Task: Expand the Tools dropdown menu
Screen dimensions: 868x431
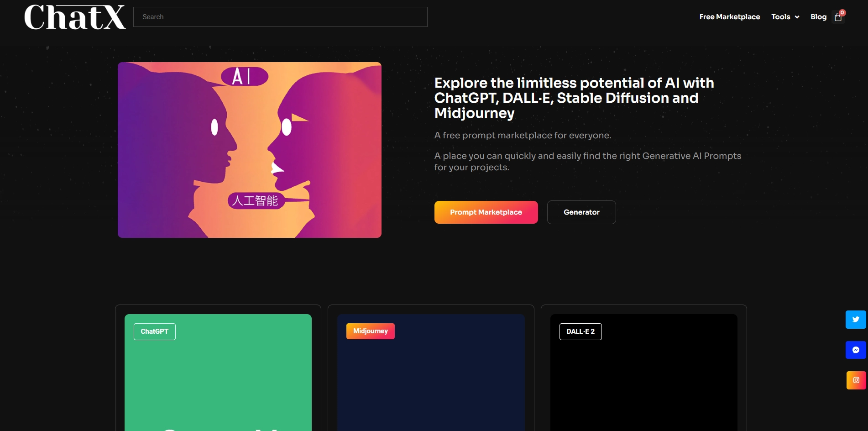Action: tap(781, 17)
